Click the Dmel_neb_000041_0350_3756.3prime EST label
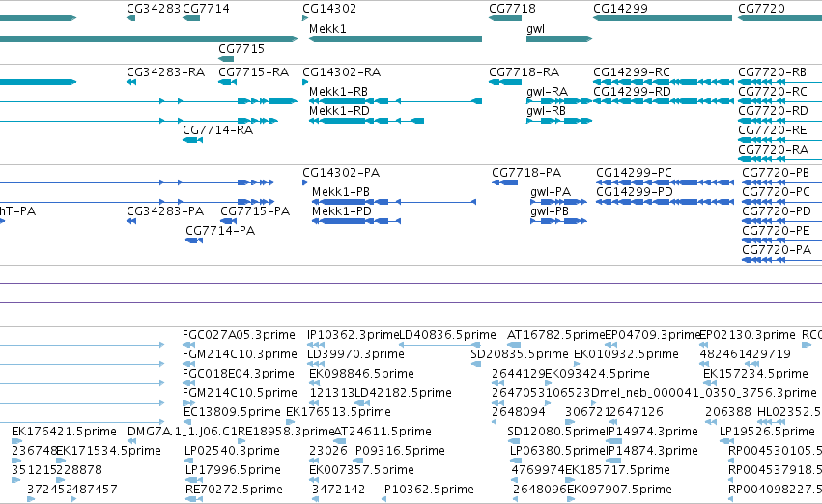 (703, 393)
